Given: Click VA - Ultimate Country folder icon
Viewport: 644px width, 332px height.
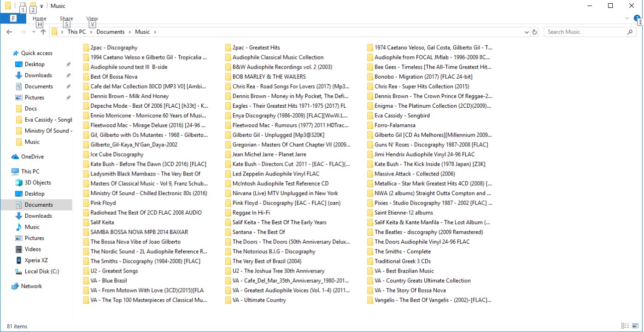Looking at the screenshot, I should click(228, 300).
